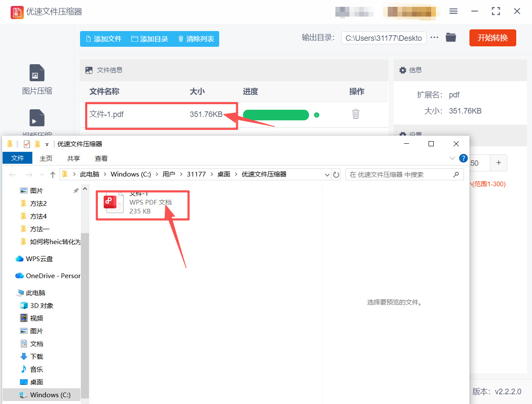
Task: Collapse the Explorer ribbon with the chevron
Action: click(x=452, y=158)
